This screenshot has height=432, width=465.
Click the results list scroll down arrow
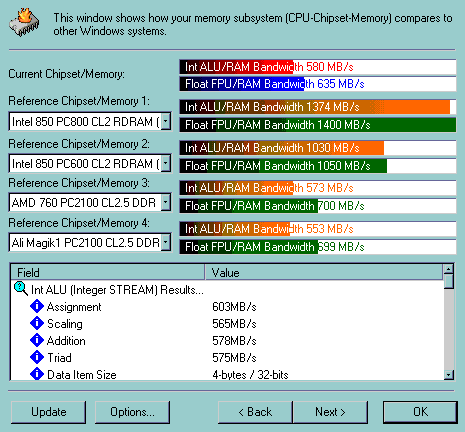pos(449,375)
